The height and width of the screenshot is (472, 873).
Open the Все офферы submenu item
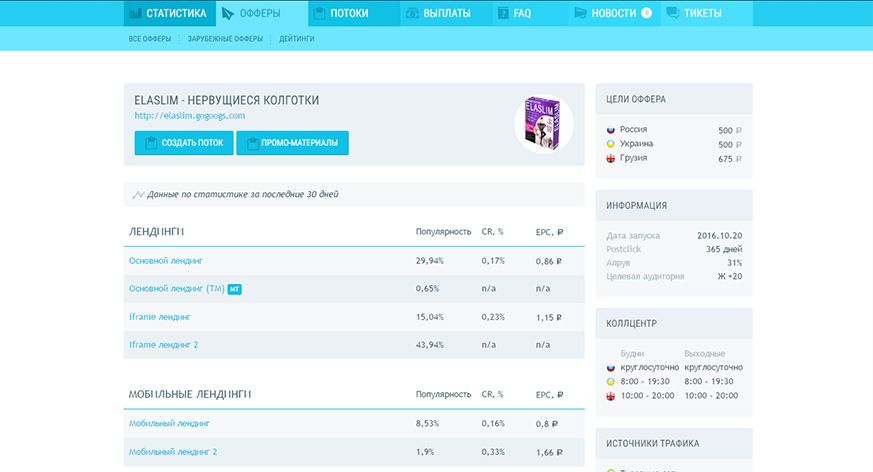click(150, 39)
